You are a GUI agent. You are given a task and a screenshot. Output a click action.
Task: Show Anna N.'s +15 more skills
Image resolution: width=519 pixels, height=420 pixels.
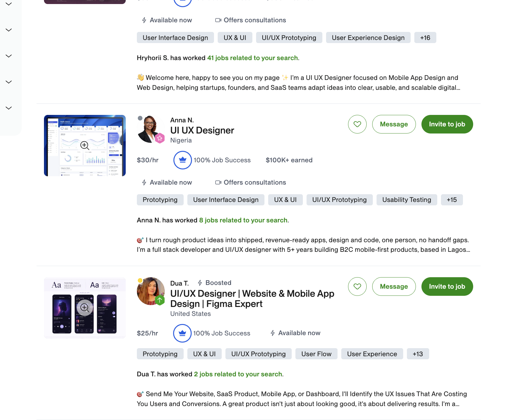452,200
